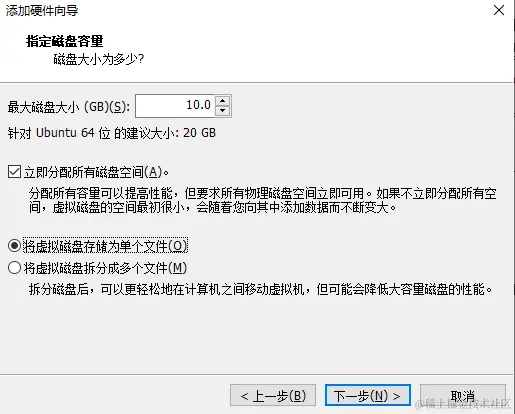Click the 拆分磁盘后 description text
This screenshot has height=414, width=515.
261,289
